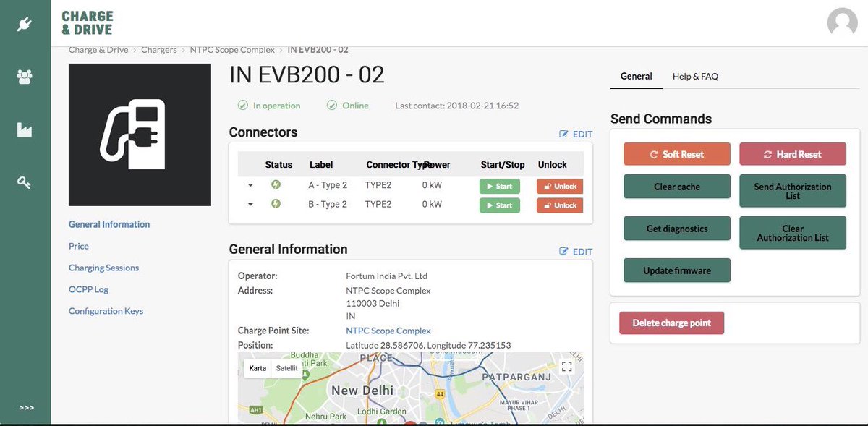Image resolution: width=868 pixels, height=426 pixels.
Task: Click Clear Authorization List button
Action: (793, 233)
